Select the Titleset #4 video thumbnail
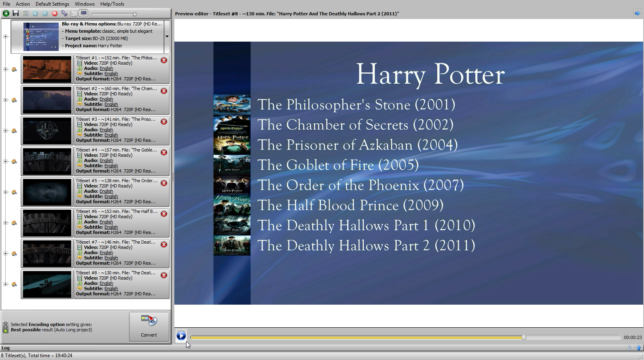Viewport: 644px width, 360px height. tap(47, 162)
